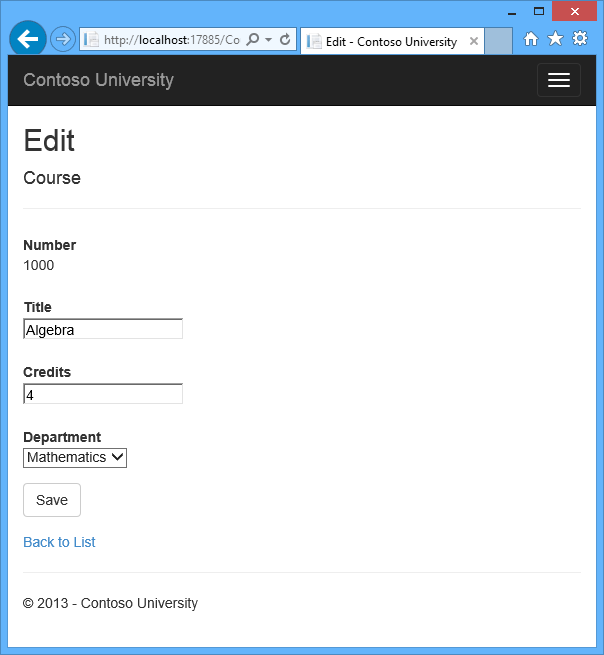
Task: Open the browser Home page icon
Action: tap(531, 39)
